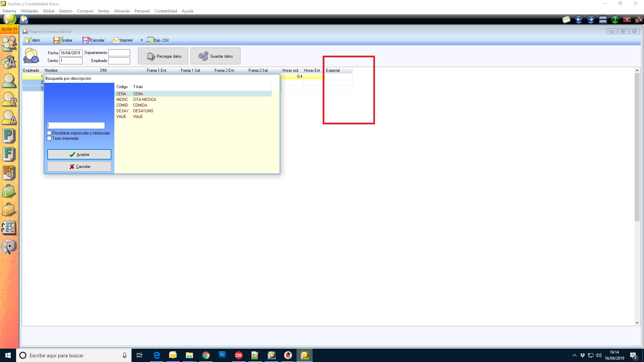The width and height of the screenshot is (644, 362).
Task: Click the Horas ord. column header
Action: coord(292,70)
